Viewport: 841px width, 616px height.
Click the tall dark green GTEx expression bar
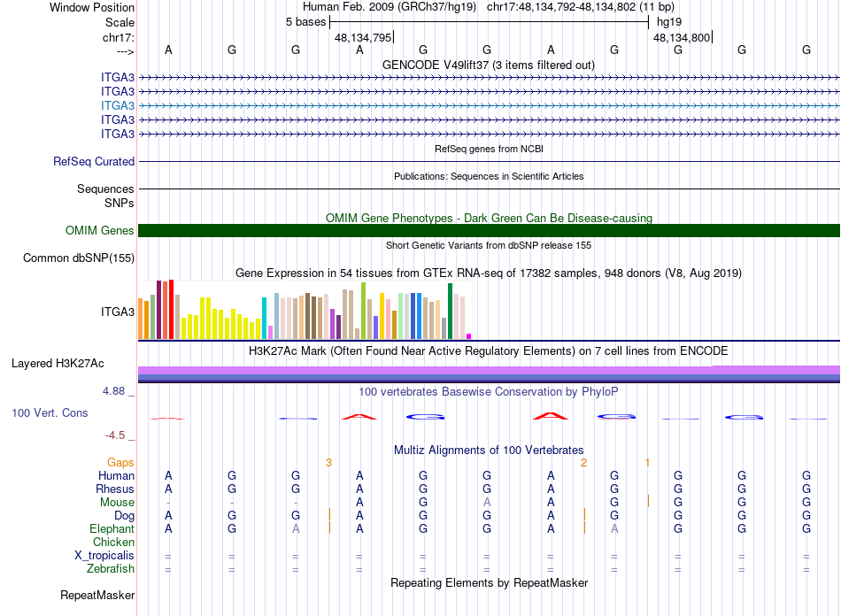click(450, 311)
